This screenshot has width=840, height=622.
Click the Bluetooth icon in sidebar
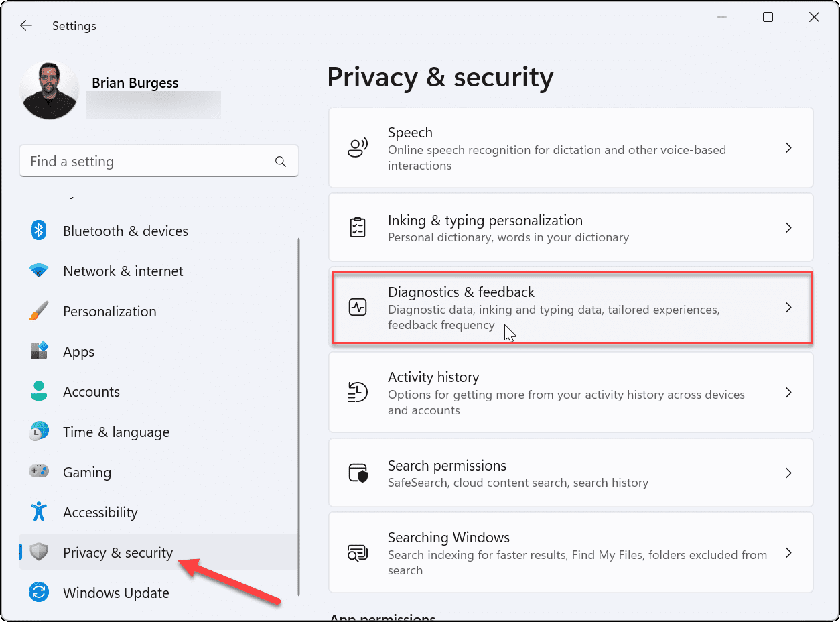click(x=39, y=231)
